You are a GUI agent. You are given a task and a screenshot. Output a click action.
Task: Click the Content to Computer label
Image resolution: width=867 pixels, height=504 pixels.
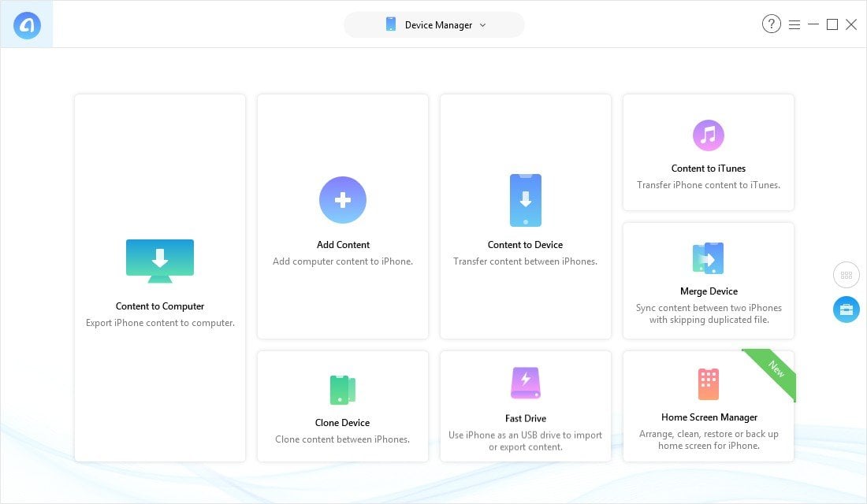point(160,306)
